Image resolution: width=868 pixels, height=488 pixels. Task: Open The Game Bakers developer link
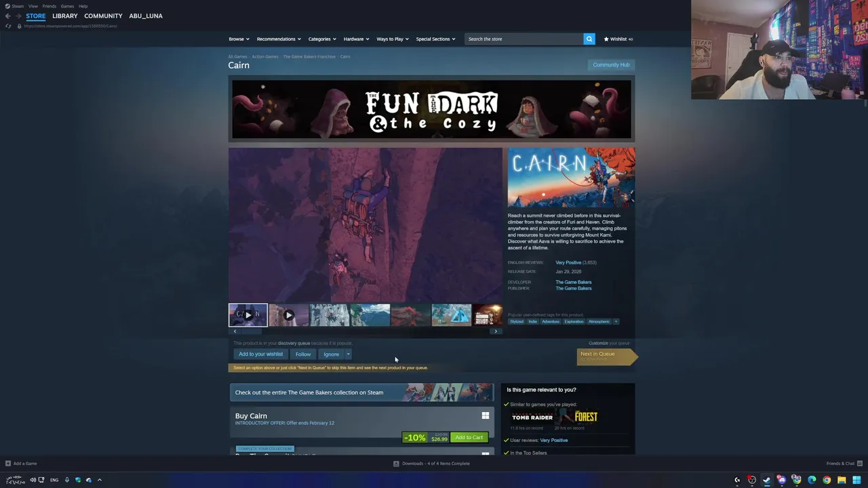click(x=574, y=282)
